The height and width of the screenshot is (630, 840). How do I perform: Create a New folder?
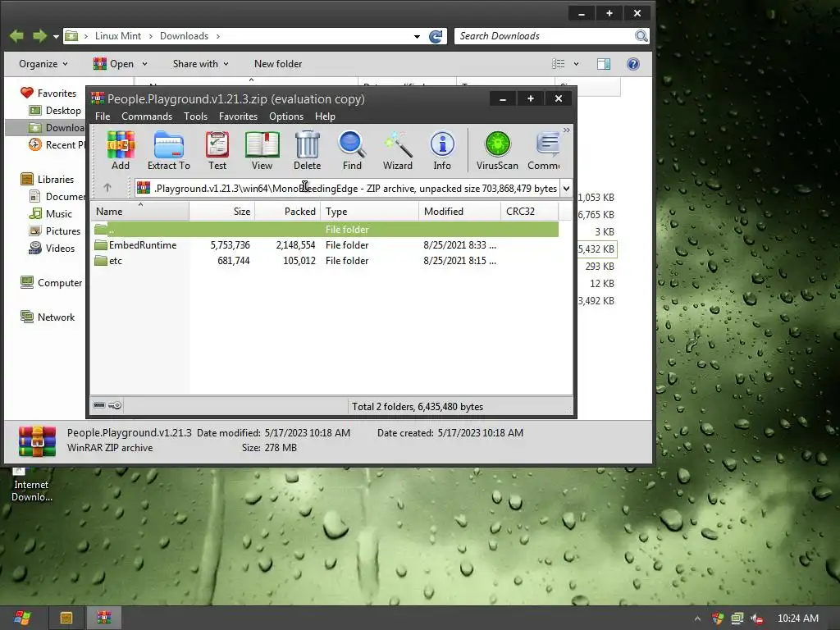point(278,64)
